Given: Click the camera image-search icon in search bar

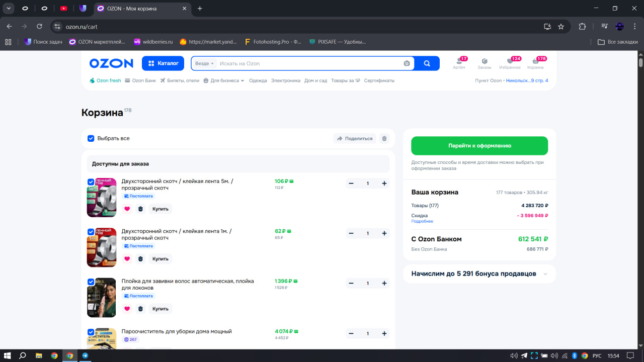Looking at the screenshot, I should coord(407,63).
